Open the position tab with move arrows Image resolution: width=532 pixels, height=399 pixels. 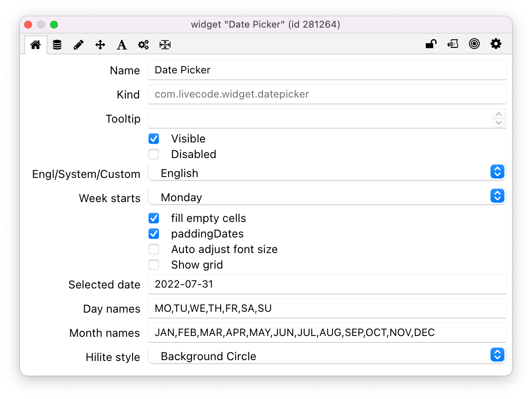100,44
